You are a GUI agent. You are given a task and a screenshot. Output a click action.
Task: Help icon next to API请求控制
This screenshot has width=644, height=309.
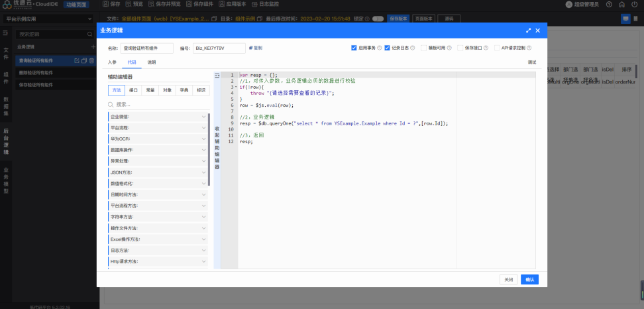tap(529, 48)
